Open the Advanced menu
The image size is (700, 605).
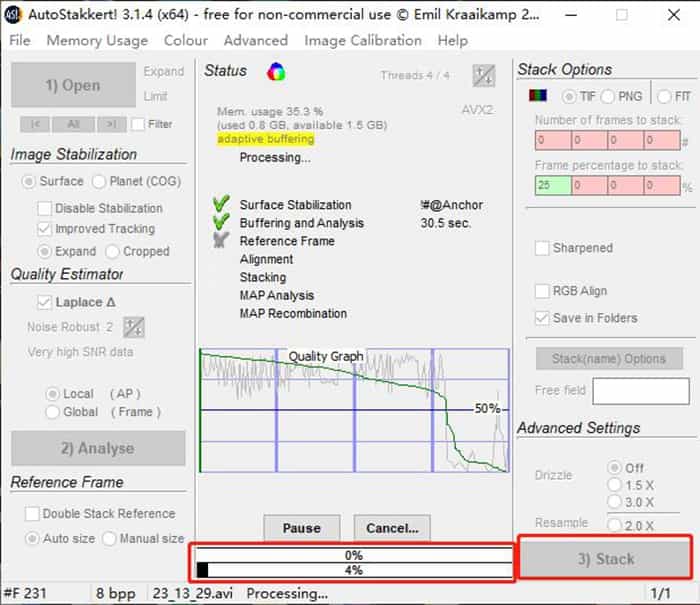click(x=256, y=40)
